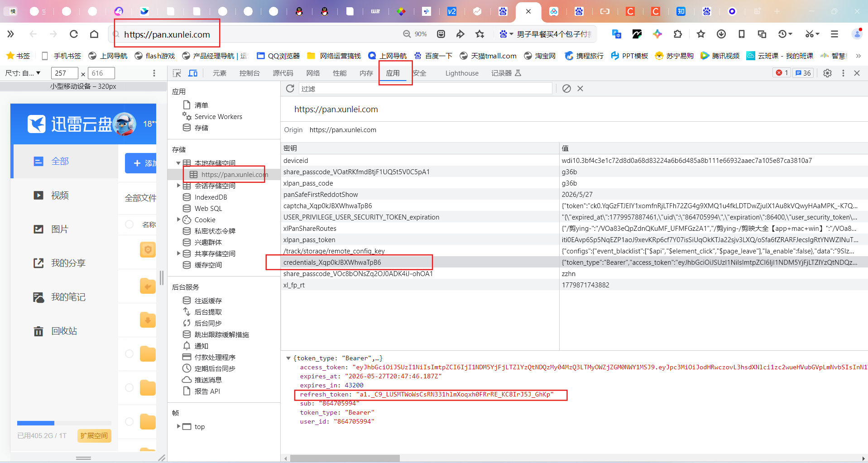Reload the browser page
The height and width of the screenshot is (463, 868).
(x=74, y=34)
